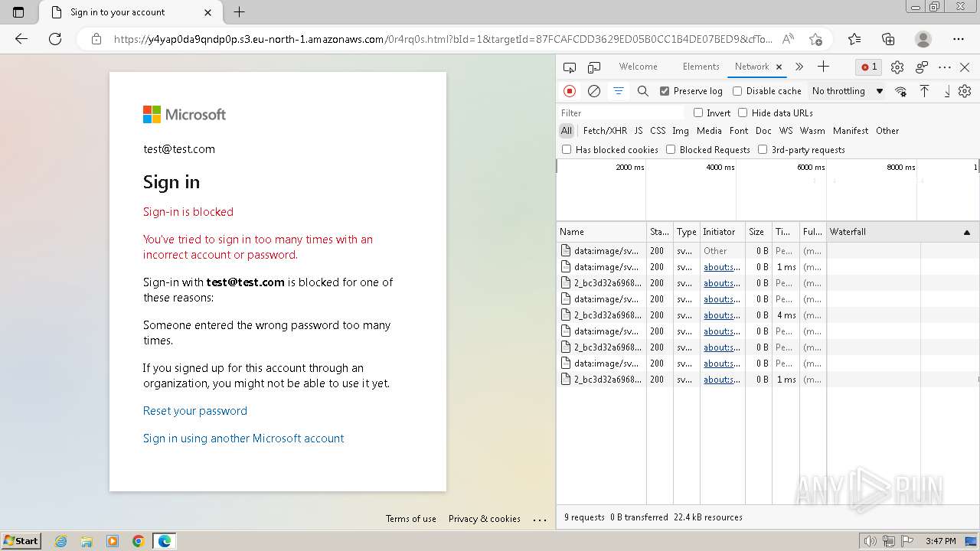Open DevTools customize ellipsis menu
Viewport: 980px width, 551px height.
945,67
